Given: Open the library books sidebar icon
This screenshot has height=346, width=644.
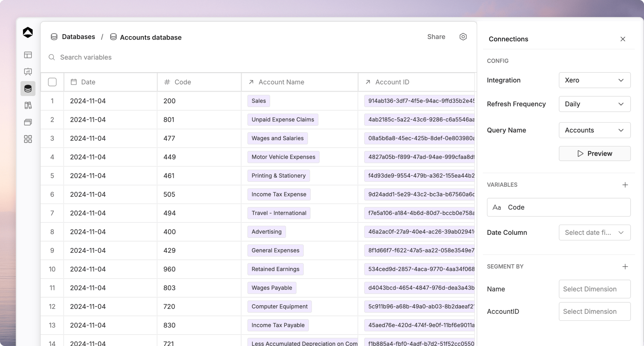Looking at the screenshot, I should tap(28, 105).
